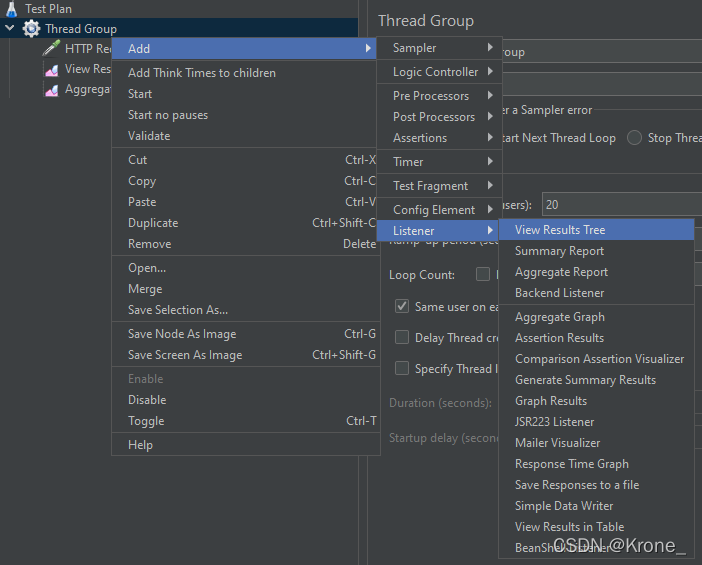Add a Comparison Assertion Visualizer
The height and width of the screenshot is (565, 702).
coord(596,359)
